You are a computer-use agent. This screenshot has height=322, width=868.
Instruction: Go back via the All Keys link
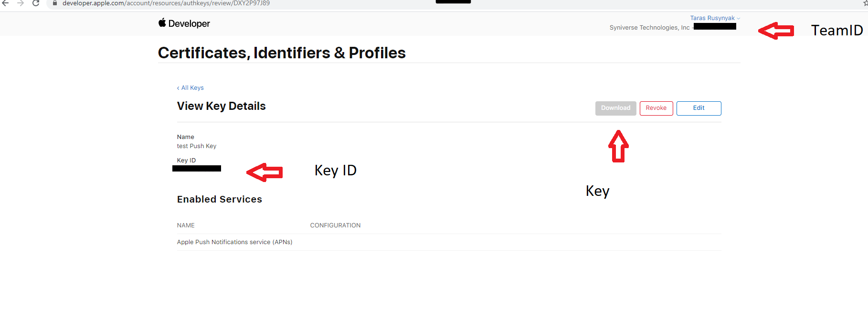pos(191,88)
